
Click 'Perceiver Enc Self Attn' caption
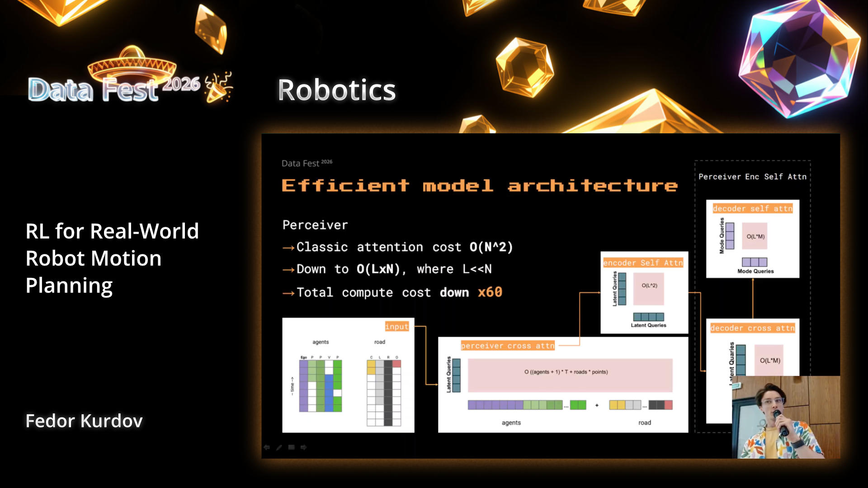pos(753,177)
